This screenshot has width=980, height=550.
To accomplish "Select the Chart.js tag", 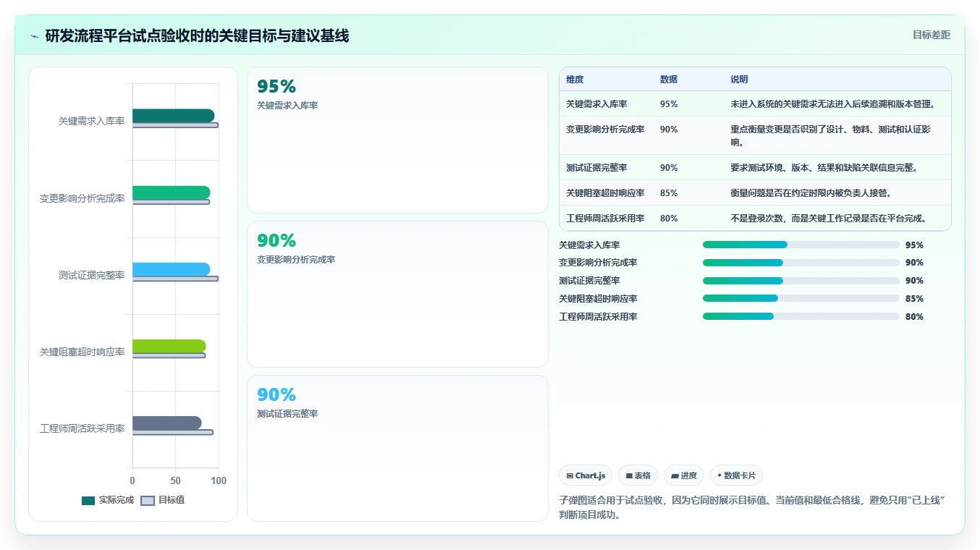I will 586,475.
